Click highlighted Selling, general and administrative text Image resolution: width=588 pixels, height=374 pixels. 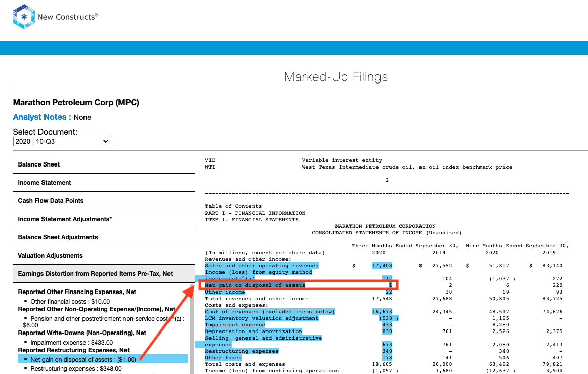coord(263,338)
